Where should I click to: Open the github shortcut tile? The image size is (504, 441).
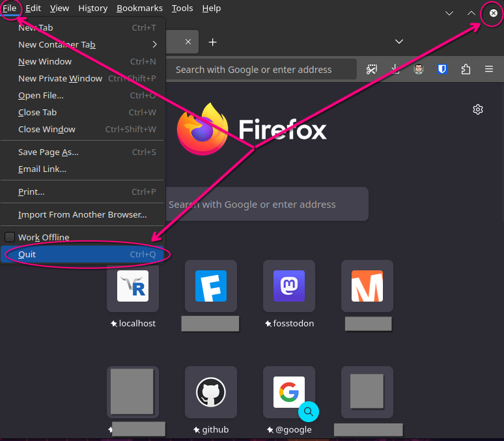(x=211, y=392)
